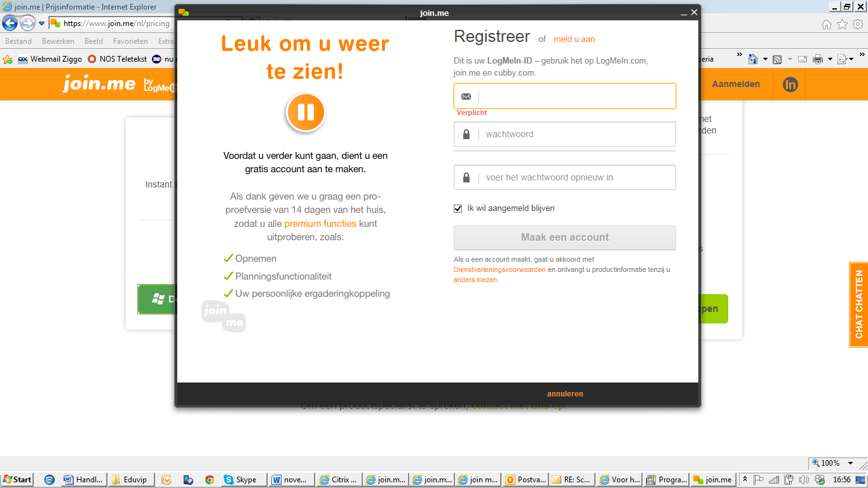Open the Beeld menu
This screenshot has width=868, height=488.
93,41
